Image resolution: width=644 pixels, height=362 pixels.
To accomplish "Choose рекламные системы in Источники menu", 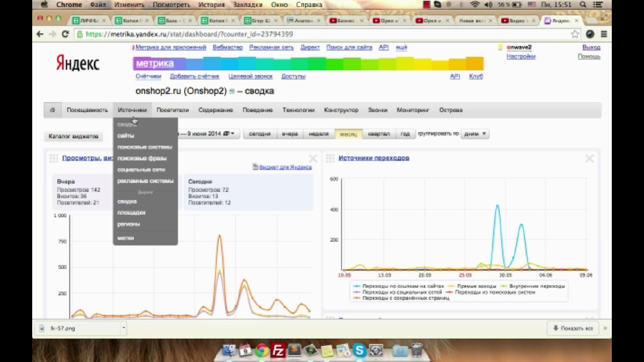I will (x=145, y=181).
